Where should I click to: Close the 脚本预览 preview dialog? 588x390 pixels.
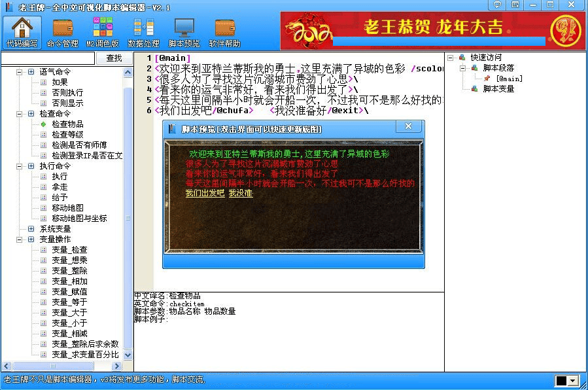point(408,126)
